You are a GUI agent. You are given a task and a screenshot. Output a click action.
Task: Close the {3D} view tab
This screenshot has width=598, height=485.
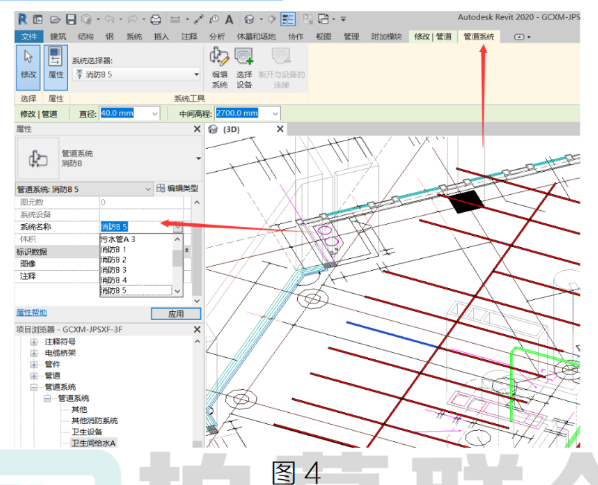pyautogui.click(x=280, y=129)
